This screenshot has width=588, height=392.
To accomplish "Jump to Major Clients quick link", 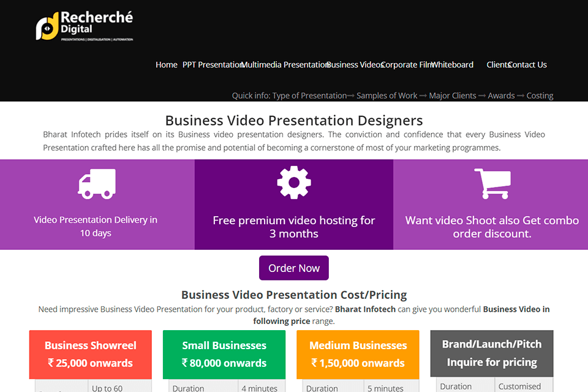I will [x=452, y=96].
